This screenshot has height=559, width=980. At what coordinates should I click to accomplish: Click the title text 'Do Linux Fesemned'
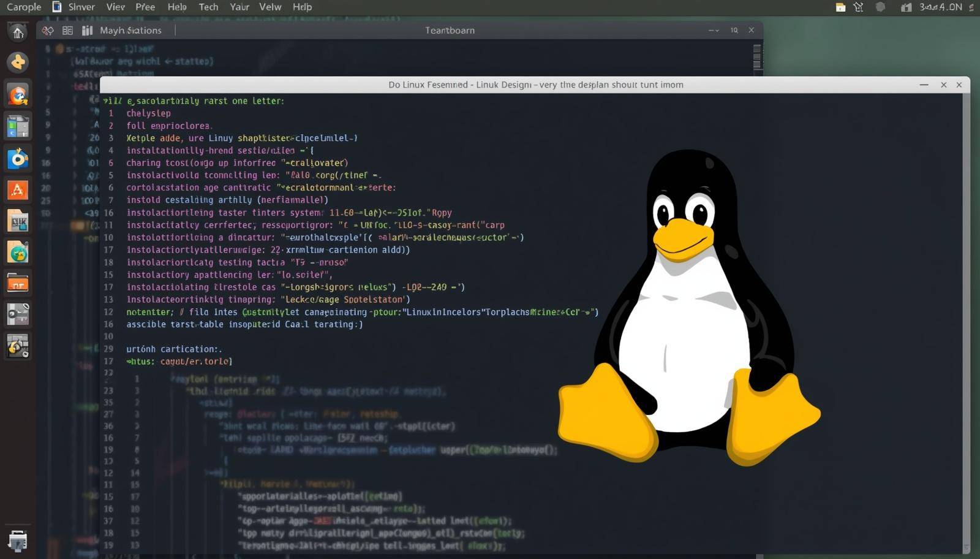click(428, 85)
